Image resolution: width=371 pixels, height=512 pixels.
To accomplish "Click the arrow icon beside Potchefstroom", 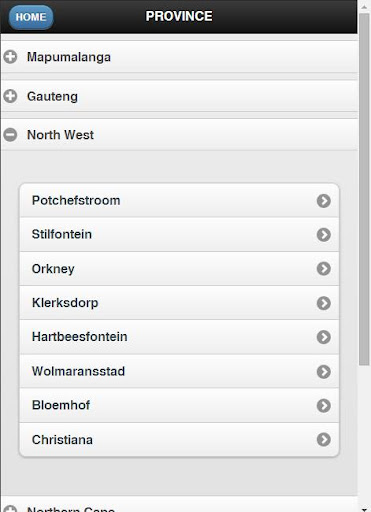I will (x=324, y=201).
